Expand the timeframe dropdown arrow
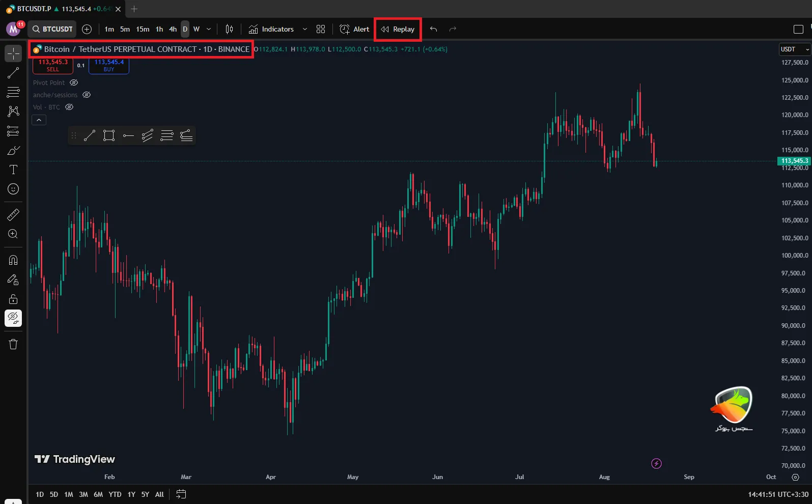 click(209, 29)
